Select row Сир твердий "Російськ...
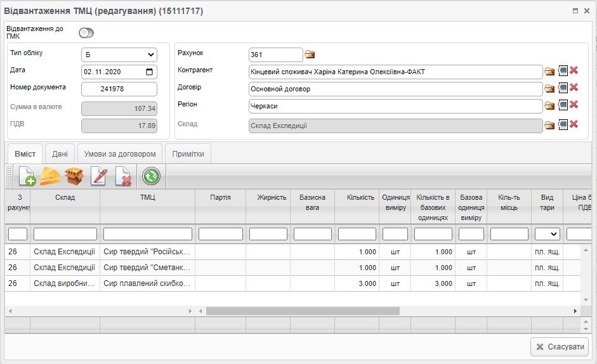 coord(292,252)
